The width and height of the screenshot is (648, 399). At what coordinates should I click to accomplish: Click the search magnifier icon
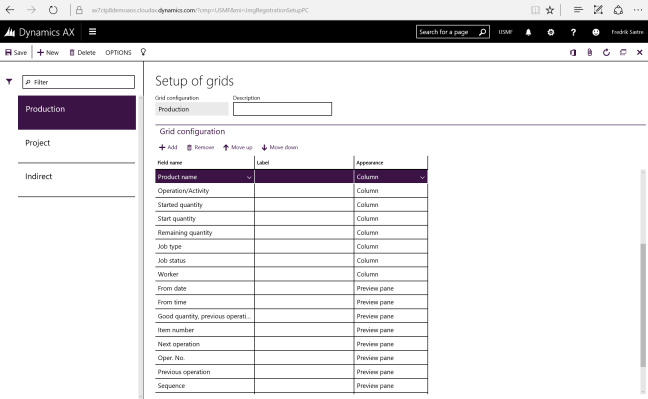point(482,32)
